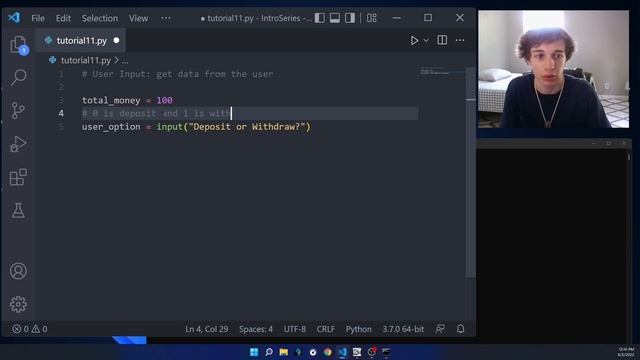Click the value 100 on line 3
The width and height of the screenshot is (640, 360).
coord(164,100)
